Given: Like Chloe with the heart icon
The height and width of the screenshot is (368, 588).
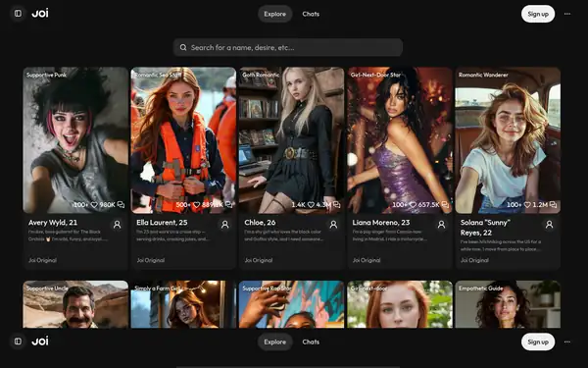Looking at the screenshot, I should [x=311, y=205].
